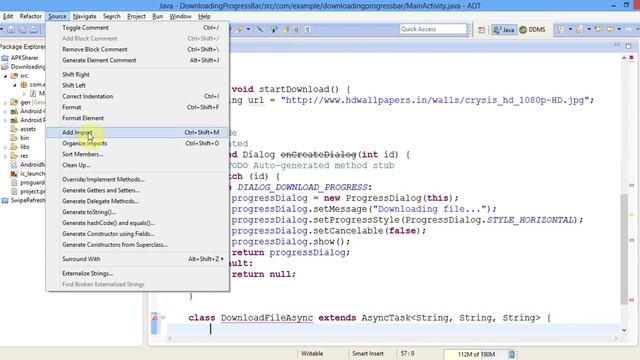Expand the Surround With submenu

(x=138, y=259)
